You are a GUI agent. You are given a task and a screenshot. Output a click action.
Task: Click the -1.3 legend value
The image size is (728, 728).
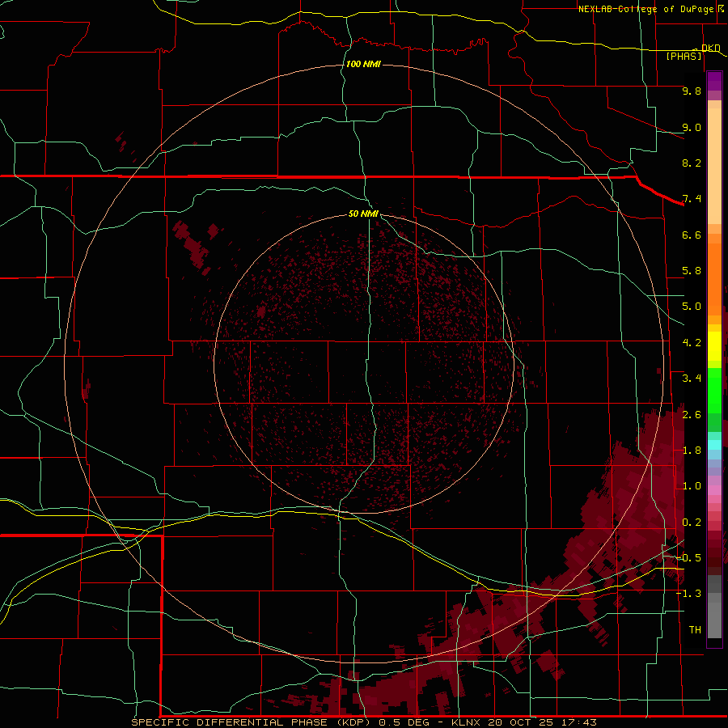(688, 594)
